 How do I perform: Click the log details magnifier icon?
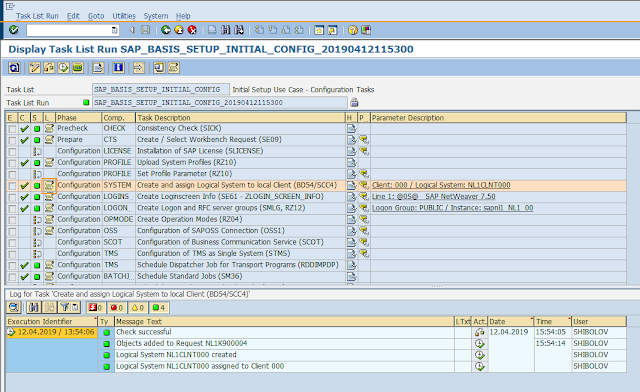pos(14,307)
